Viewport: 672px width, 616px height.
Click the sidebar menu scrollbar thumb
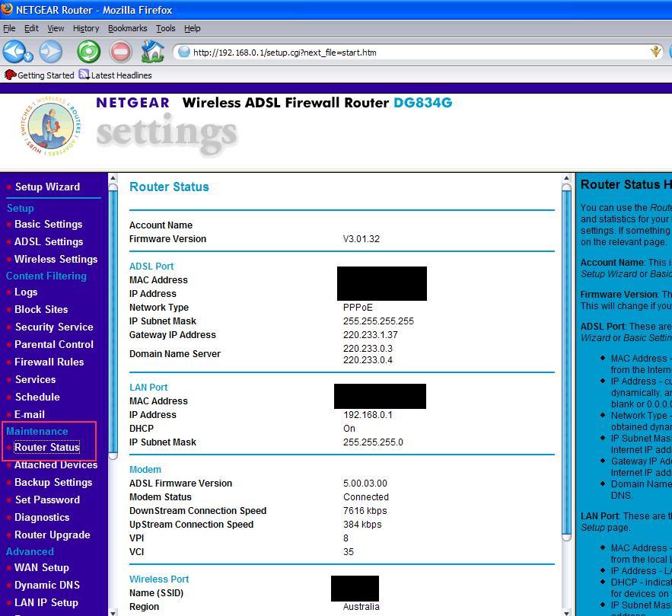point(113,321)
